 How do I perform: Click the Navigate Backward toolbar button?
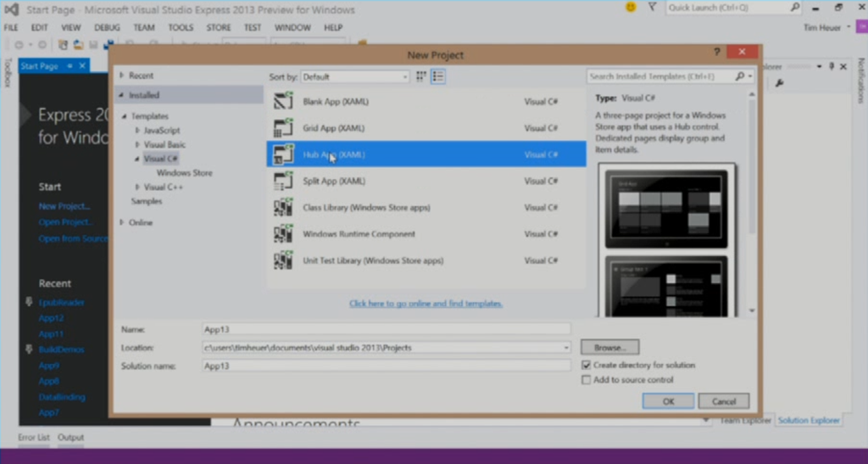pyautogui.click(x=19, y=44)
